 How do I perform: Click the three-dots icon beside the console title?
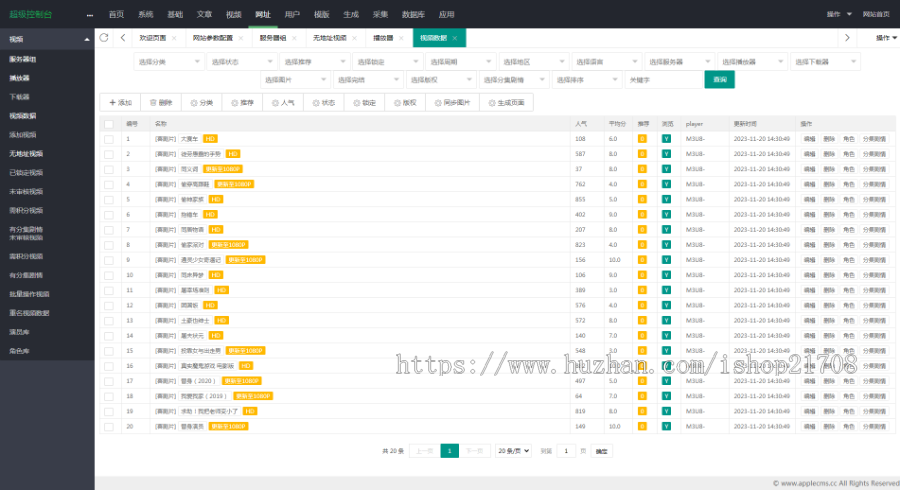(x=90, y=15)
